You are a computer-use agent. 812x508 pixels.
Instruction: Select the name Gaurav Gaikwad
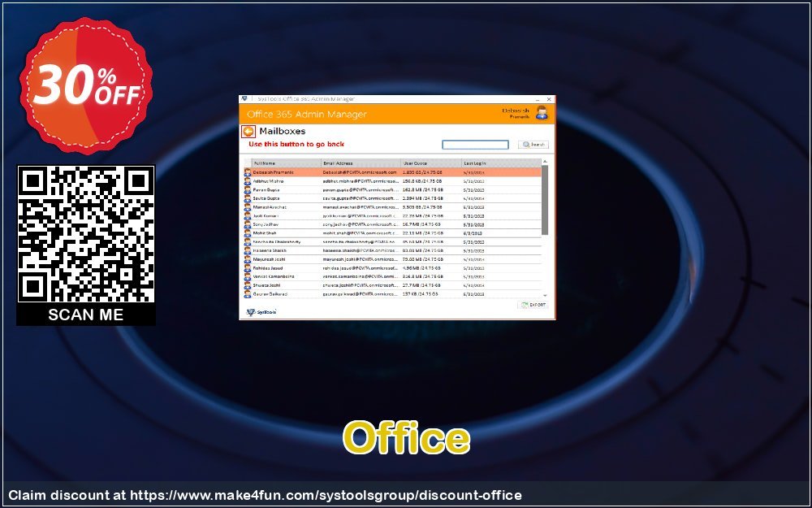click(x=270, y=294)
